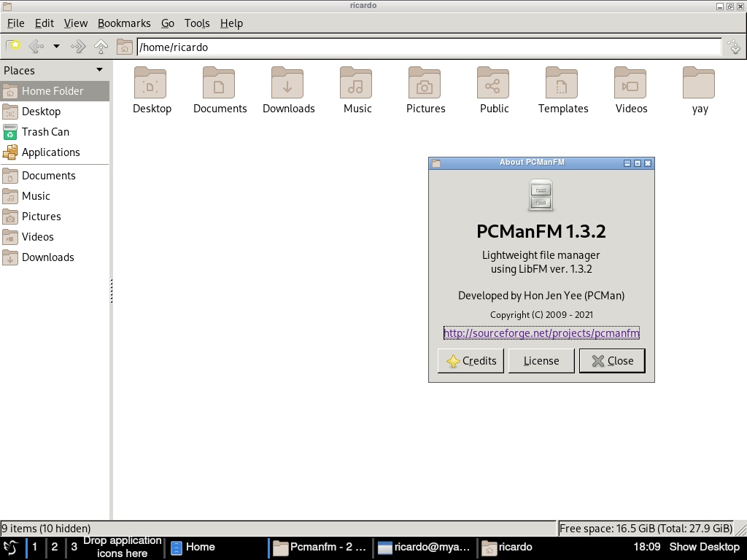Select the Pictures folder icon in main view
This screenshot has height=560, width=747.
pos(425,83)
